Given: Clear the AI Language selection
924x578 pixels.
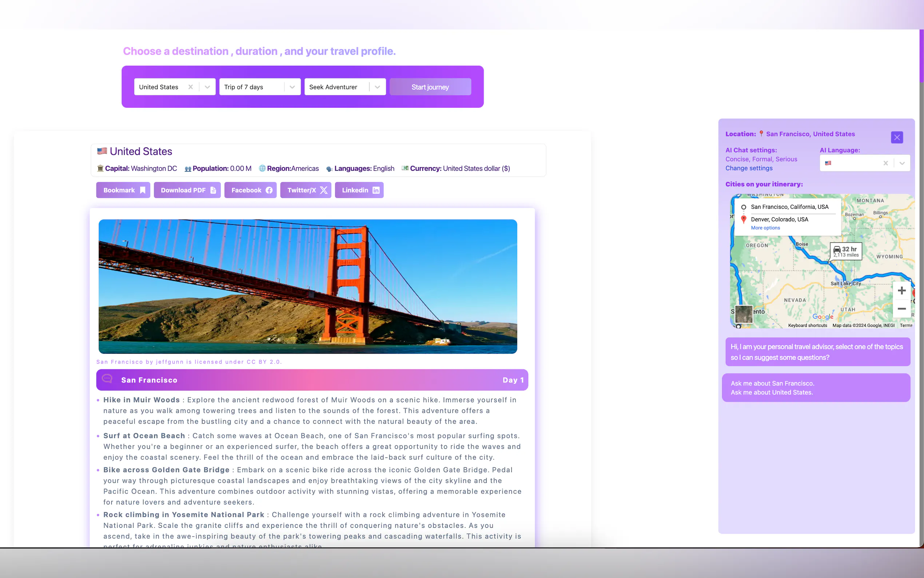Looking at the screenshot, I should coord(885,163).
